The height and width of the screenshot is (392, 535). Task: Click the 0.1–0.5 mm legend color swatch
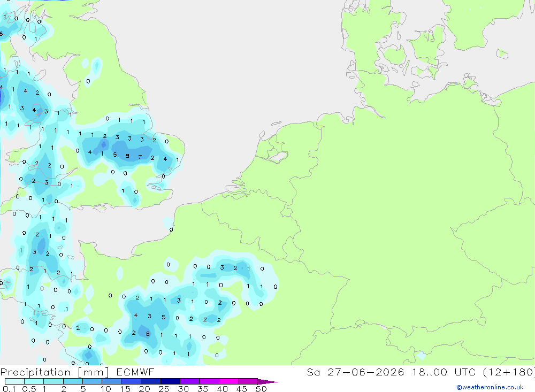coord(14,381)
